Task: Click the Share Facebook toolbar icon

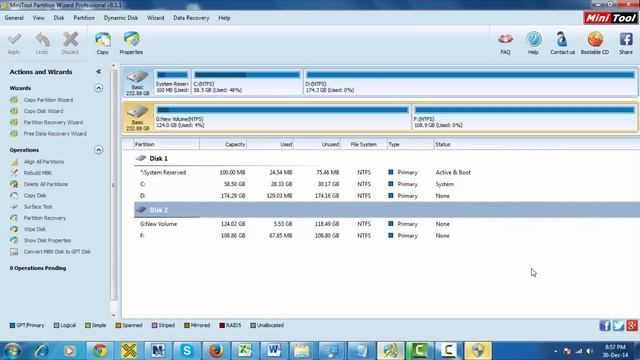Action: [x=626, y=43]
